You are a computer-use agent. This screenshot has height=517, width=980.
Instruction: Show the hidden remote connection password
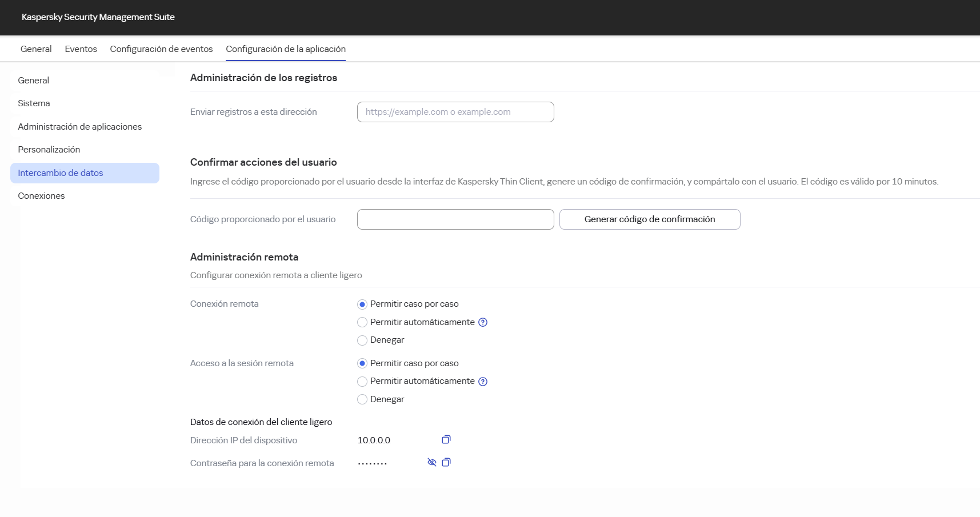431,462
